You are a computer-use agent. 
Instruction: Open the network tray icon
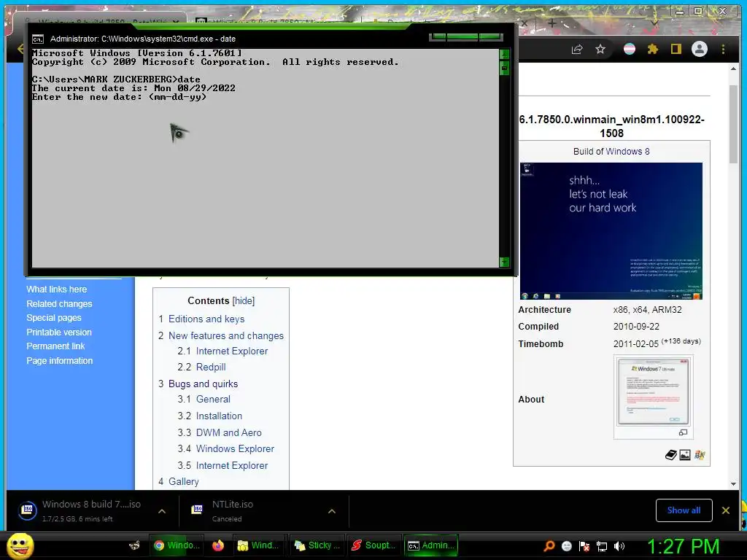[602, 545]
